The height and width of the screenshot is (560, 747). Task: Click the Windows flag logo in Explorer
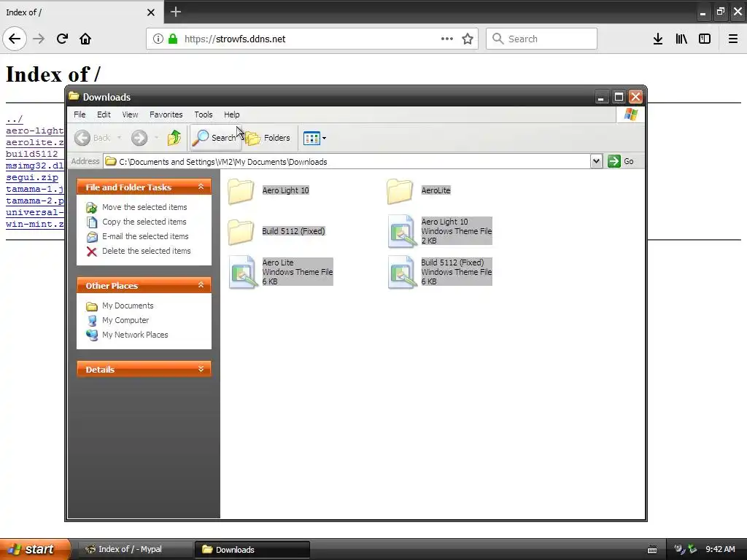tap(630, 114)
